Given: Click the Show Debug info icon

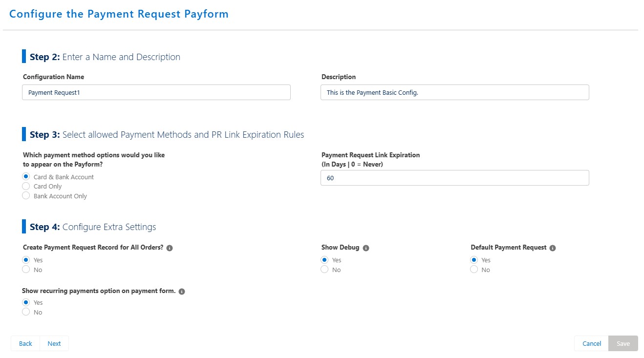Looking at the screenshot, I should [366, 248].
